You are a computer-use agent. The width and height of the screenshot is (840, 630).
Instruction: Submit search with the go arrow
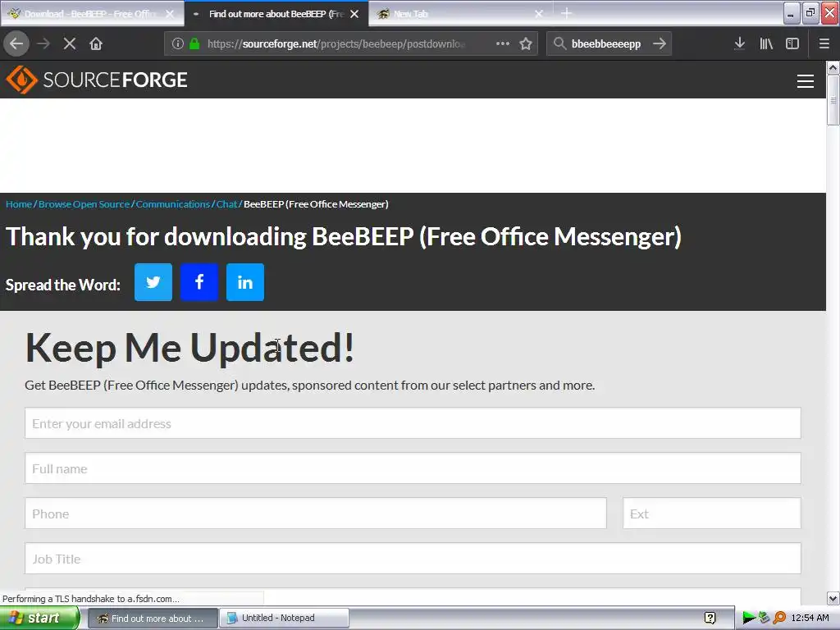(x=660, y=43)
